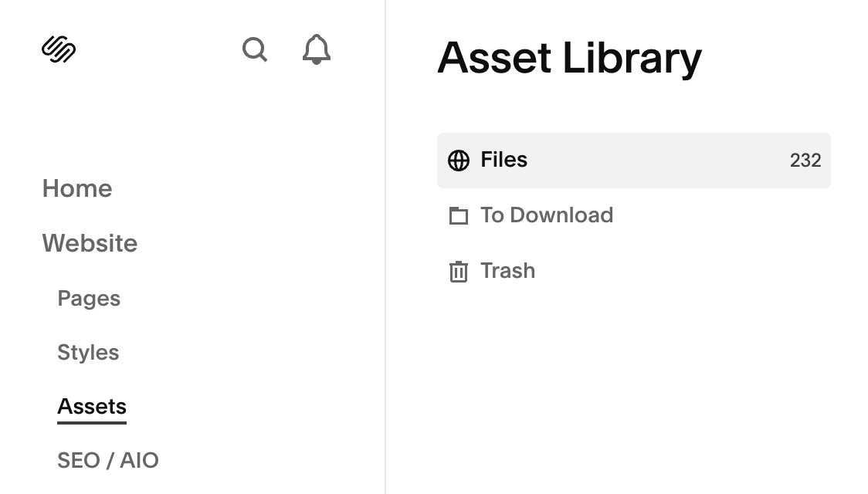Open the Website section
This screenshot has height=494, width=868.
(90, 244)
